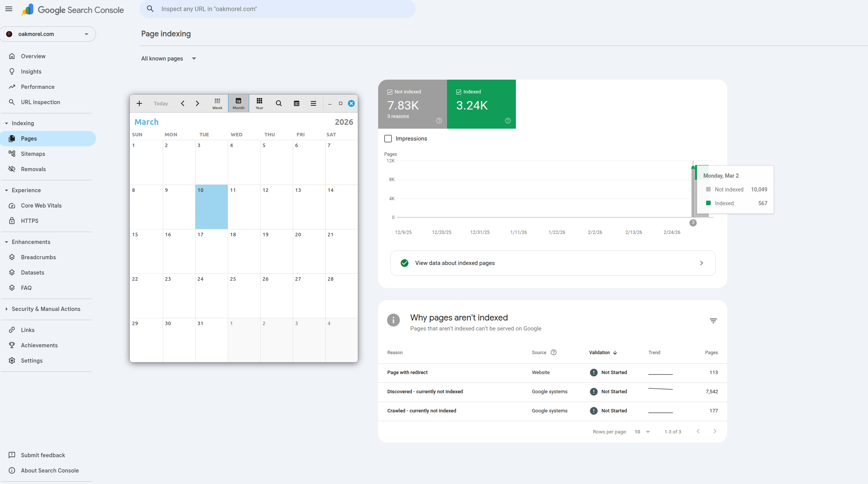Uncheck the Not indexed checkbox
The height and width of the screenshot is (484, 868).
[390, 92]
